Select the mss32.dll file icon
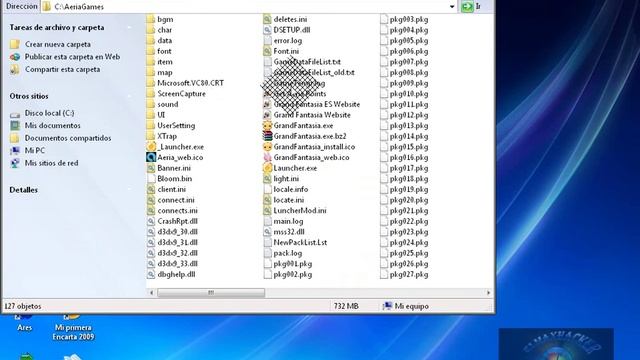 click(267, 231)
